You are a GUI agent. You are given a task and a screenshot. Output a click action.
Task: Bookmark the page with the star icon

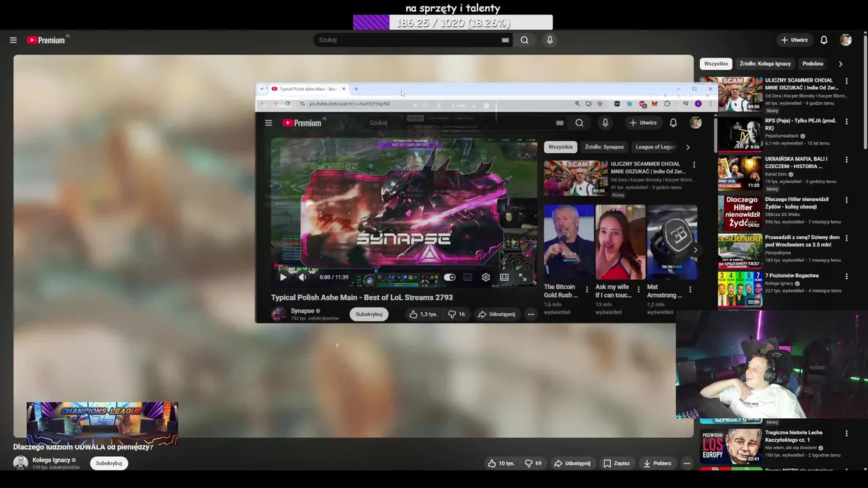pos(599,104)
